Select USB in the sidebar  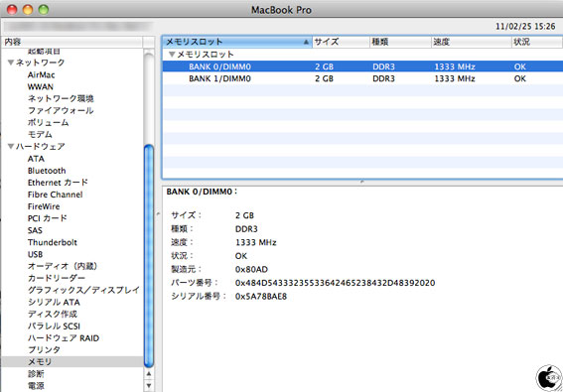[35, 254]
